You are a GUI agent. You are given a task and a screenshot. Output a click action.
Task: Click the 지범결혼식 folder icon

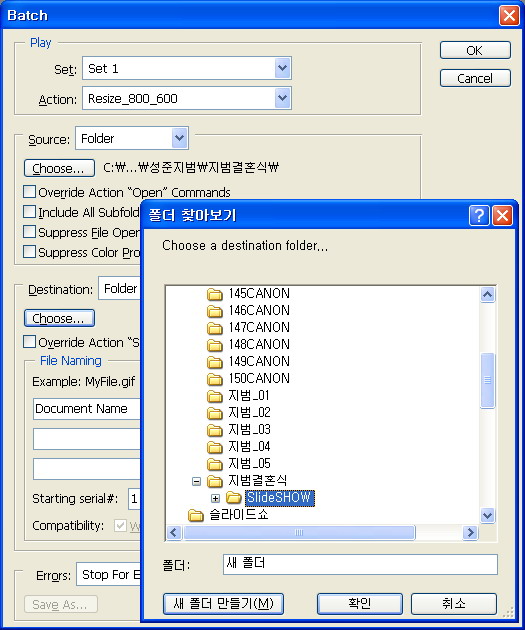tap(214, 481)
